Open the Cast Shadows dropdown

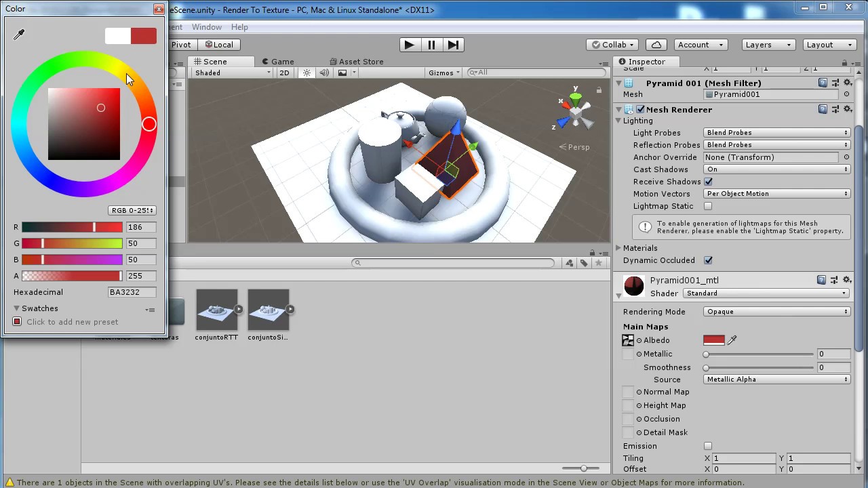pyautogui.click(x=777, y=169)
